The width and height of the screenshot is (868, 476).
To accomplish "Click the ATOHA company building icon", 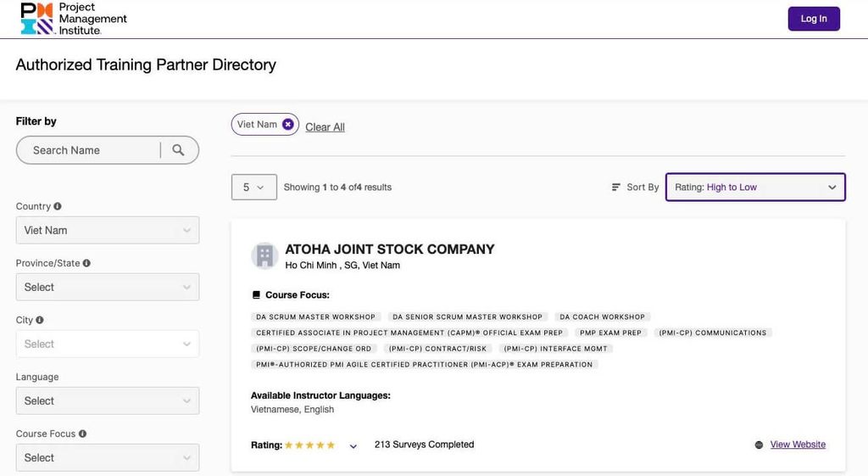I will (x=264, y=255).
